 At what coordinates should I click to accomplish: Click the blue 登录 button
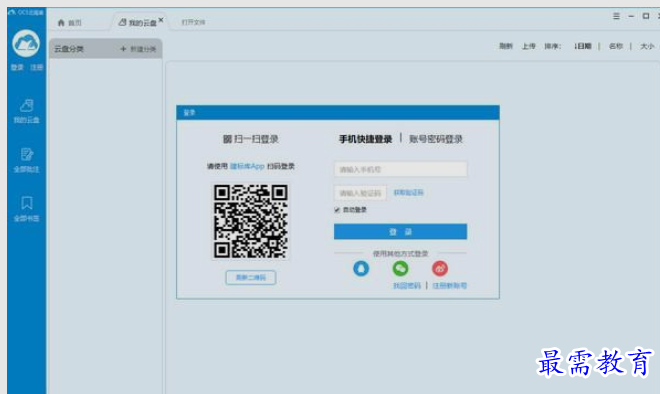pos(400,232)
